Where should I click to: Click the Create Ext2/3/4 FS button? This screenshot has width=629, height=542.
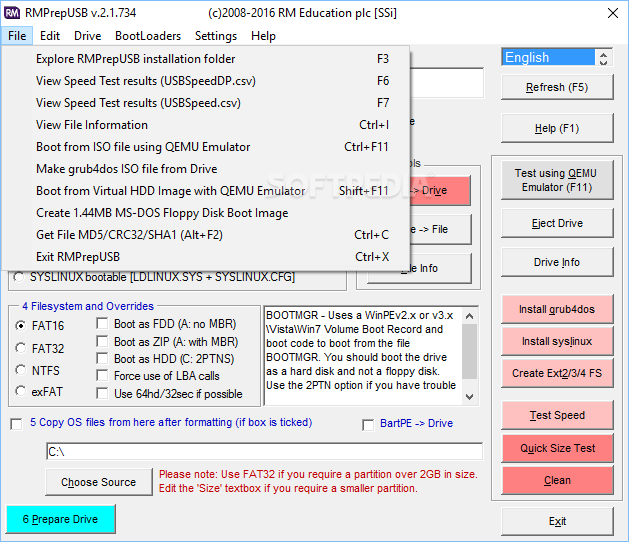click(x=557, y=373)
